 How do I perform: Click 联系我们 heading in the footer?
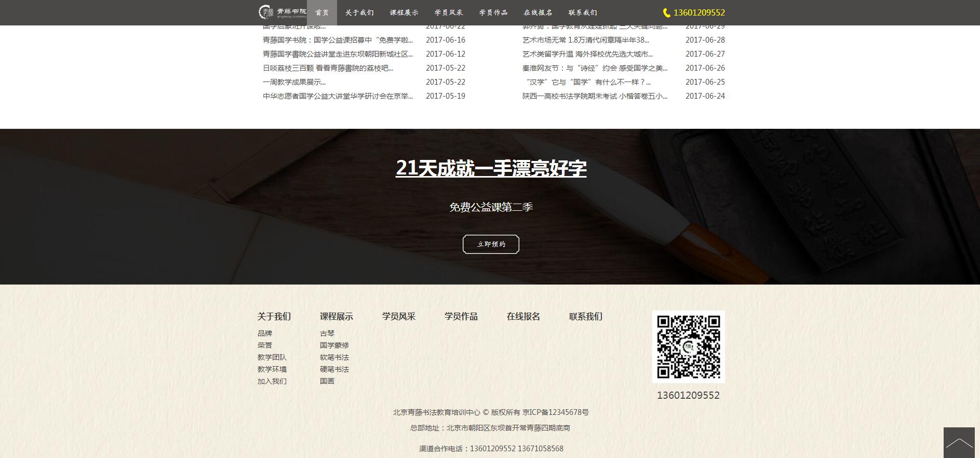pyautogui.click(x=585, y=316)
